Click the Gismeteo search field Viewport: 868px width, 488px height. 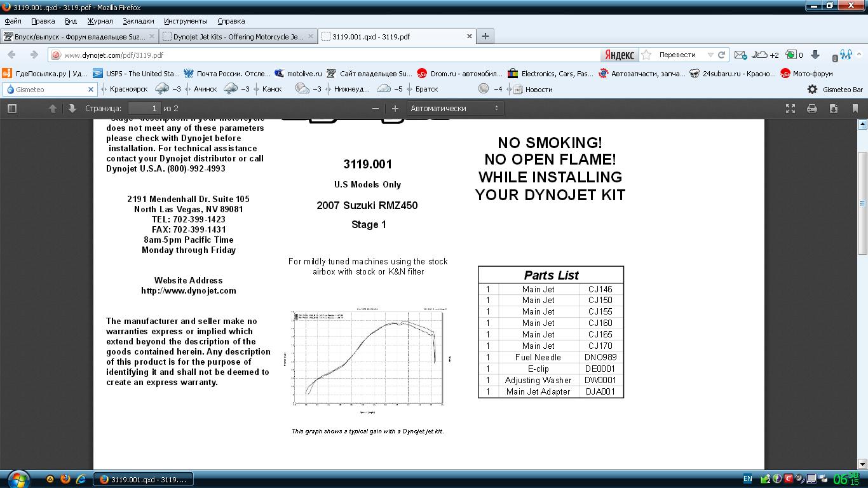[48, 90]
